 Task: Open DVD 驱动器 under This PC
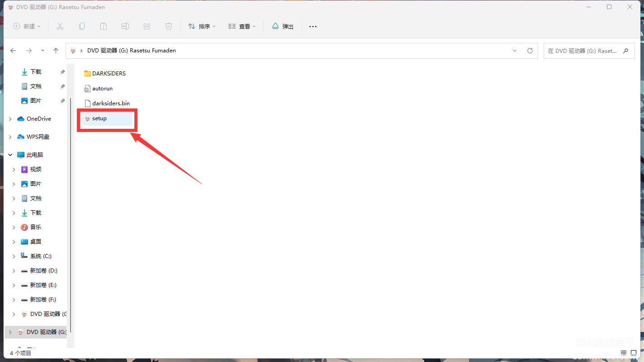43,314
